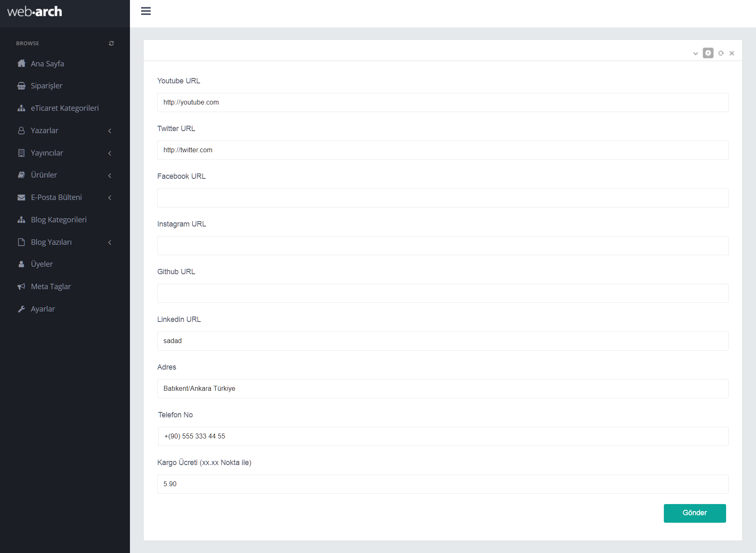This screenshot has width=756, height=553.
Task: Click the Telefon No field
Action: [x=443, y=436]
